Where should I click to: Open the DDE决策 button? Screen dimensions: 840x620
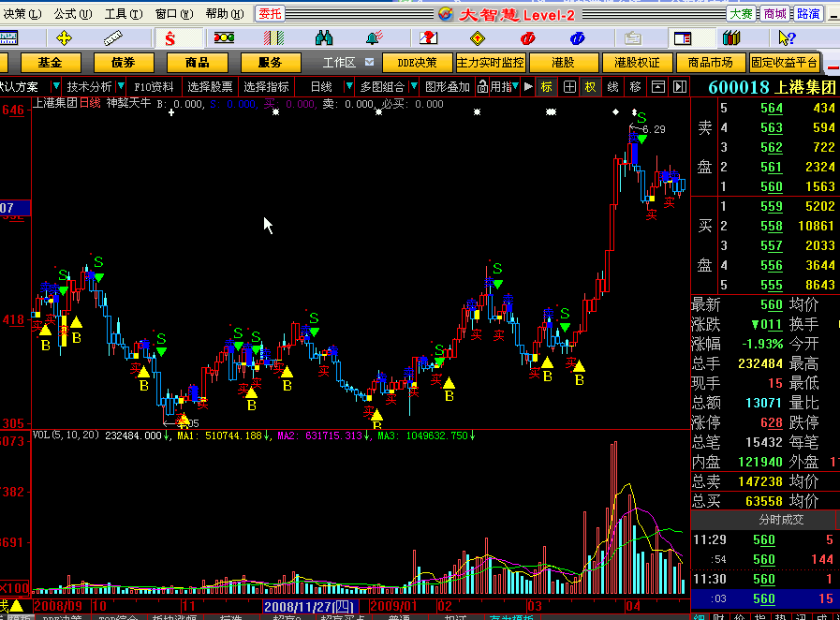tap(417, 63)
